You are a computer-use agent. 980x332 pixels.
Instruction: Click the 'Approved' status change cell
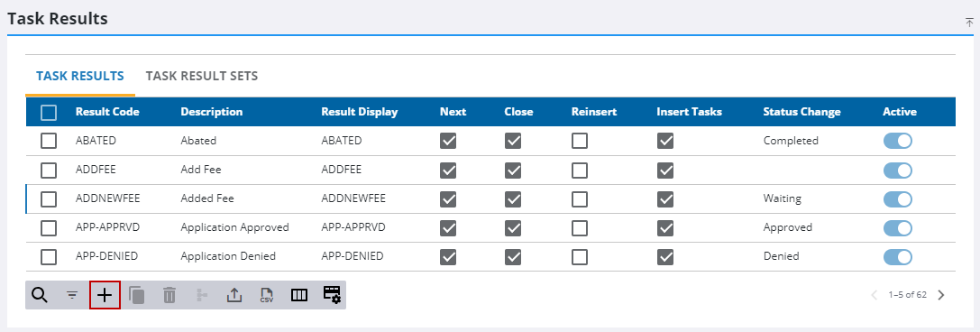pos(787,227)
